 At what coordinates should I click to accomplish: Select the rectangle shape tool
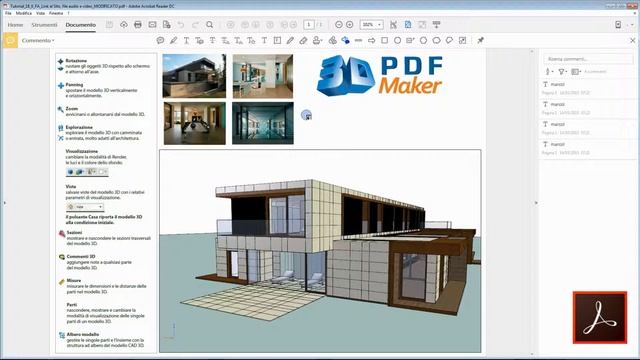click(x=384, y=40)
